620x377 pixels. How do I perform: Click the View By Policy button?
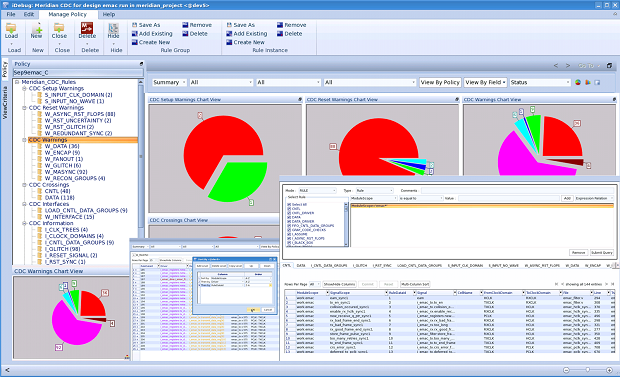(x=440, y=82)
